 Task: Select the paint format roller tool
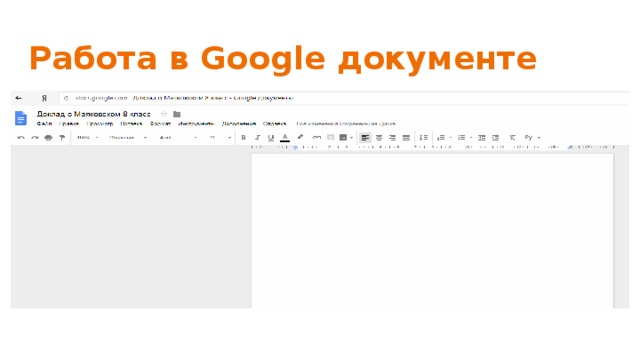pos(62,138)
